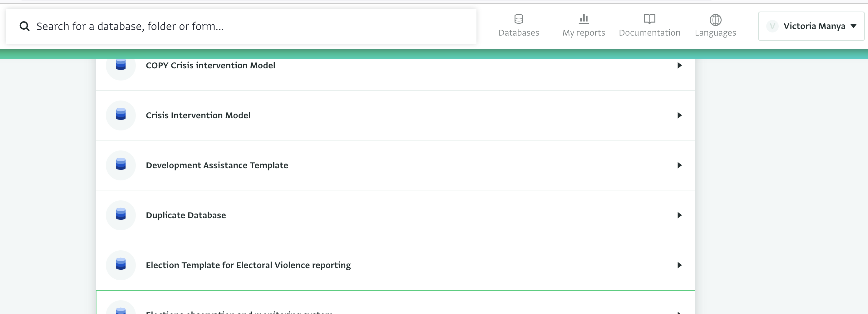Click the account dropdown caret

[x=854, y=26]
